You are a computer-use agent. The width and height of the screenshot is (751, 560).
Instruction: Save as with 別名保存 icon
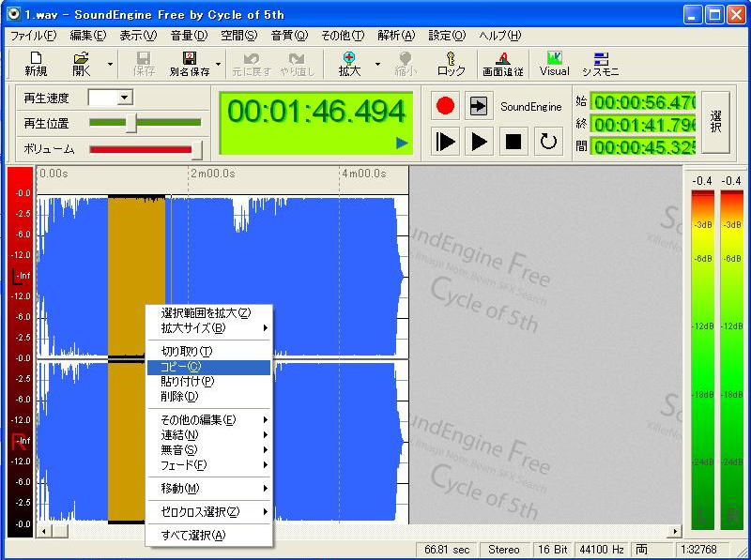pyautogui.click(x=190, y=64)
